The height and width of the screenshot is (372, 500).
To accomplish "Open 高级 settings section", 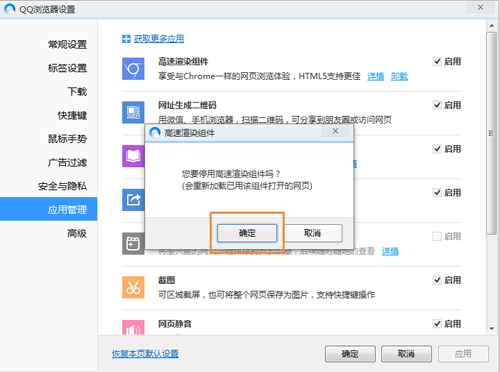I will click(x=77, y=233).
